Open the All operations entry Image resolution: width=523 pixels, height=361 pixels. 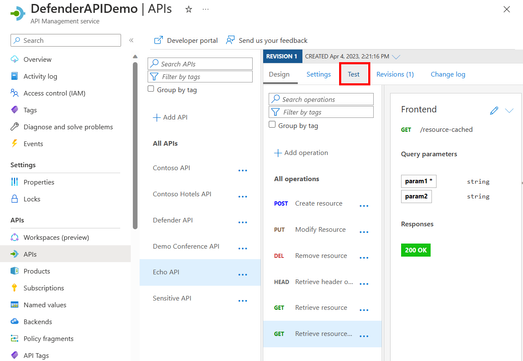[x=297, y=179]
